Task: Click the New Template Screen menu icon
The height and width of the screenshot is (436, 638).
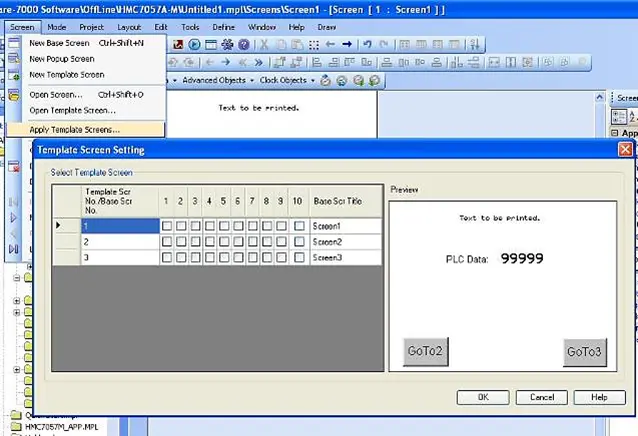Action: pos(14,75)
